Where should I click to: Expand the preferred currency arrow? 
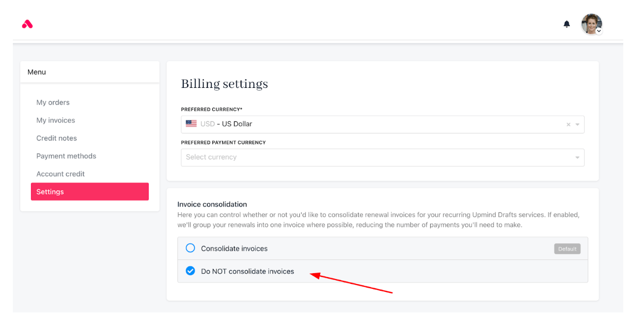(x=577, y=124)
